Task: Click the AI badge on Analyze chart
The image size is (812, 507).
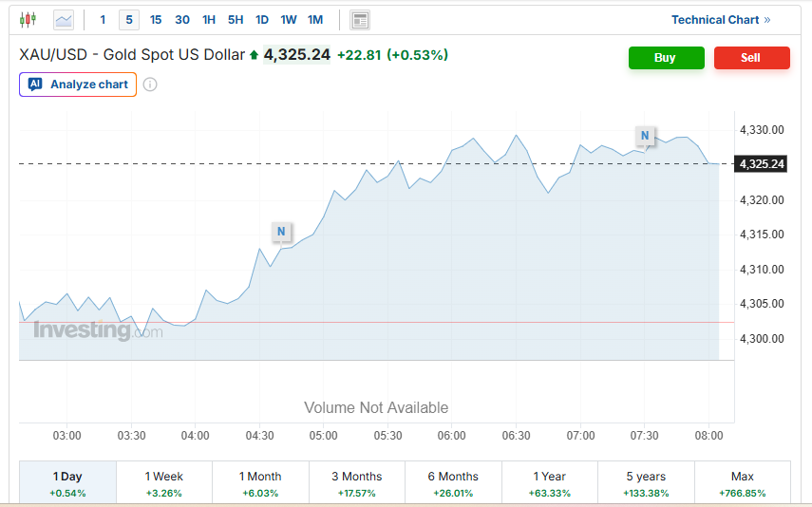Action: 35,84
